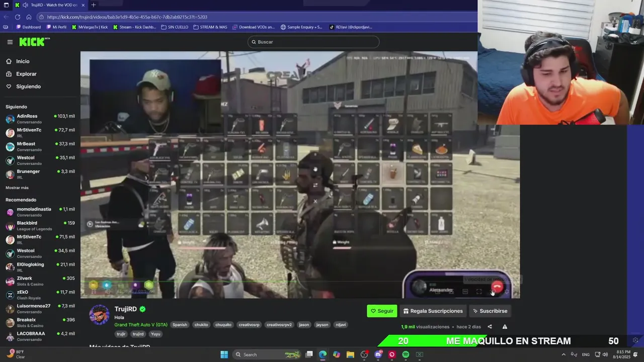Open STREAM & MAS bookmark folder

pyautogui.click(x=210, y=27)
